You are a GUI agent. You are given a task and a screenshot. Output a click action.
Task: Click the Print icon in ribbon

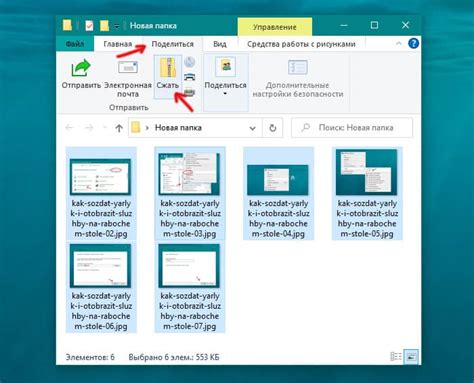(x=190, y=77)
